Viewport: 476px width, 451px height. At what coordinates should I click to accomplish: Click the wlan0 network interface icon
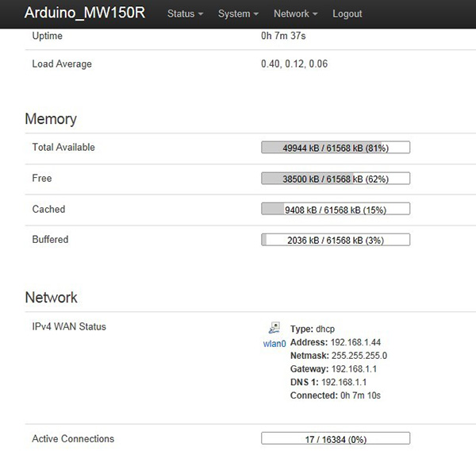coord(274,328)
